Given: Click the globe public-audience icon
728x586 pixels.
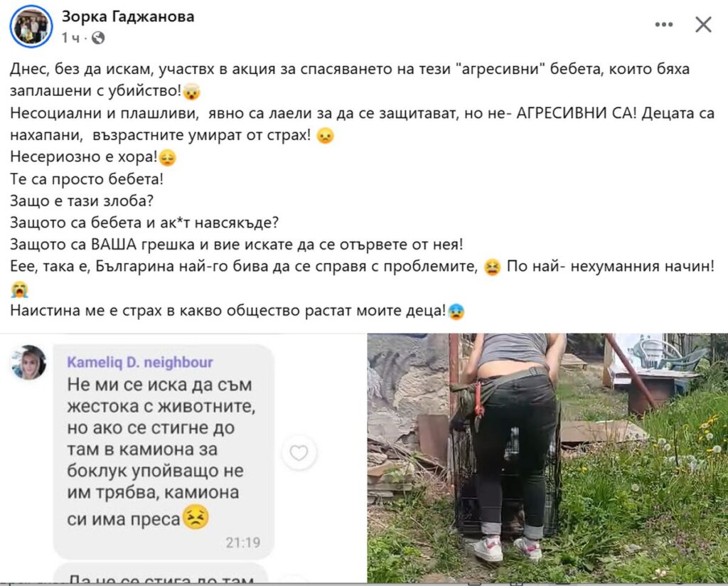Looking at the screenshot, I should pyautogui.click(x=98, y=38).
